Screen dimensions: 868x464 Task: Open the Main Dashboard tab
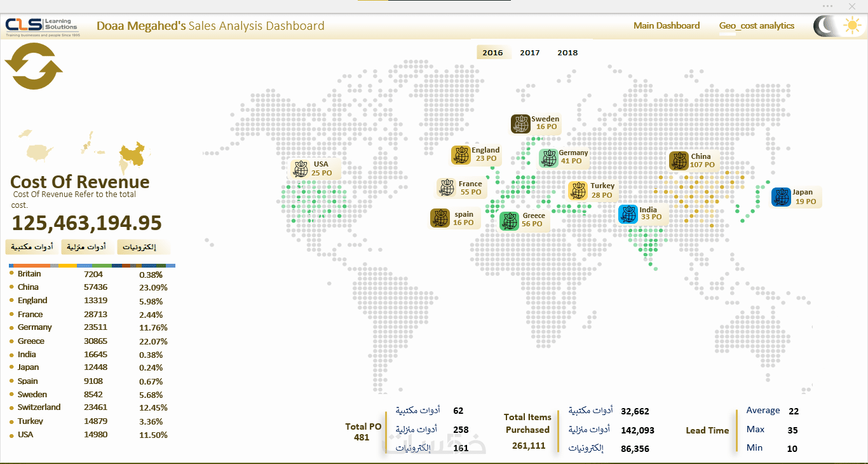pos(667,25)
